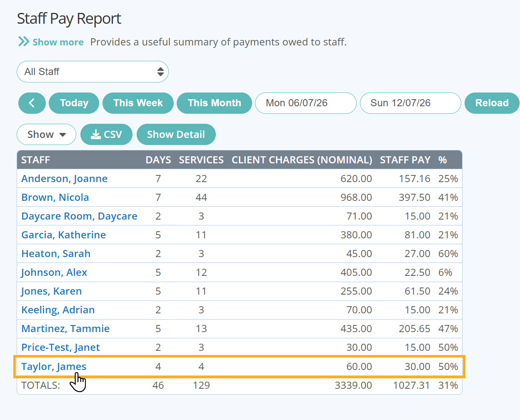Click services count 22 for Anderson, Joanne
The height and width of the screenshot is (420, 520).
click(x=201, y=179)
